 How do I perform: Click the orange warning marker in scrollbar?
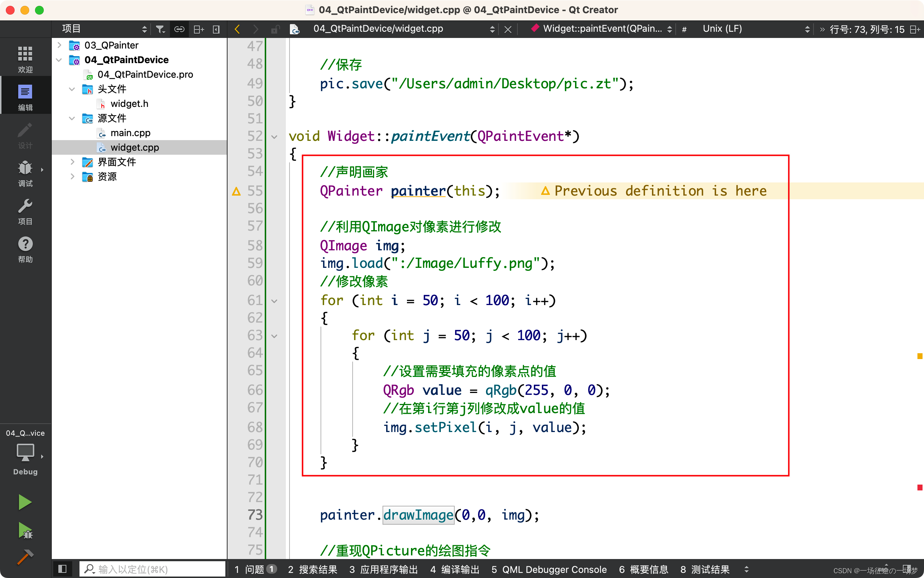coord(920,356)
